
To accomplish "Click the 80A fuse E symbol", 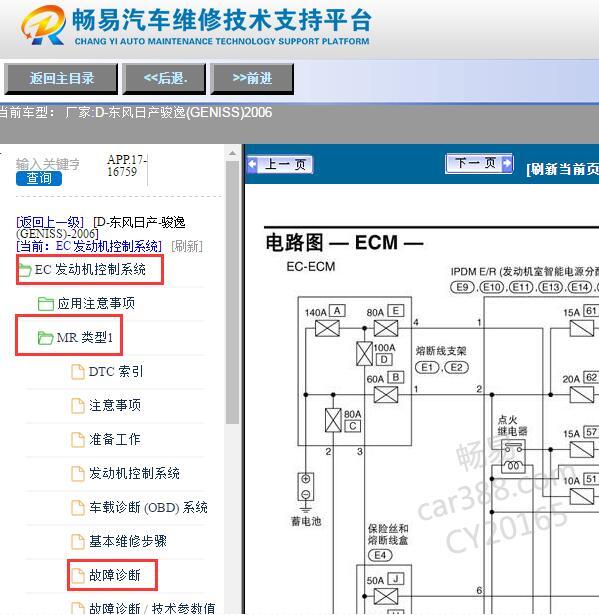I will (386, 329).
